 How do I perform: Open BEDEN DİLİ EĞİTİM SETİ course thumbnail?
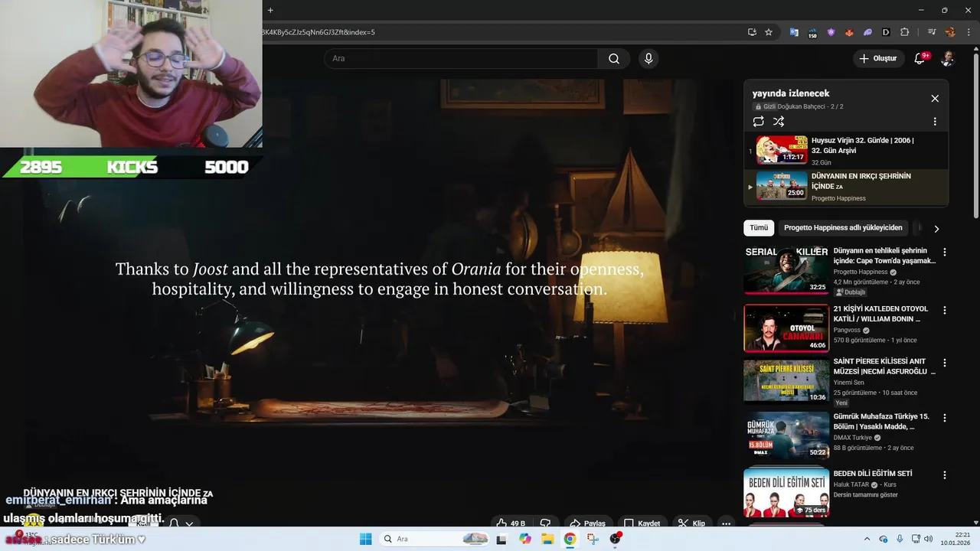tap(786, 492)
